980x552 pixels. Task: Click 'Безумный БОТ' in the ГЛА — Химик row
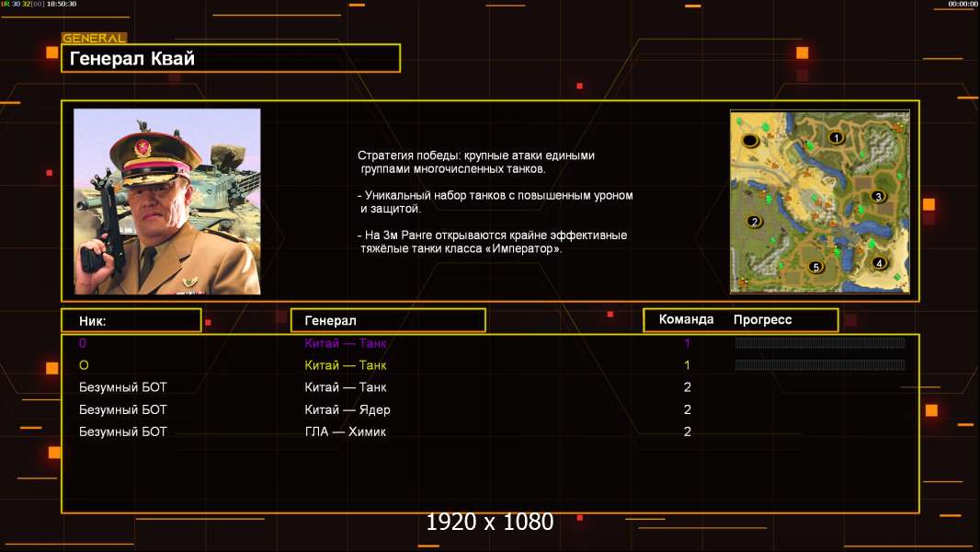(122, 431)
